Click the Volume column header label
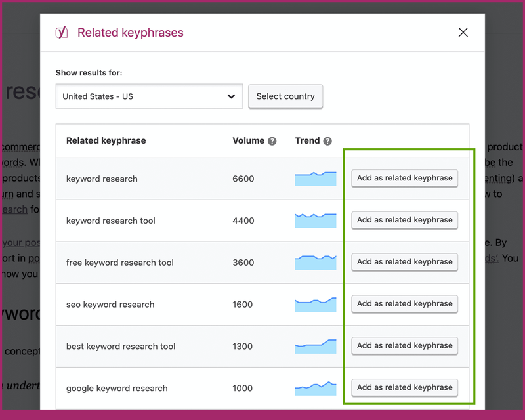The image size is (525, 420). [248, 140]
